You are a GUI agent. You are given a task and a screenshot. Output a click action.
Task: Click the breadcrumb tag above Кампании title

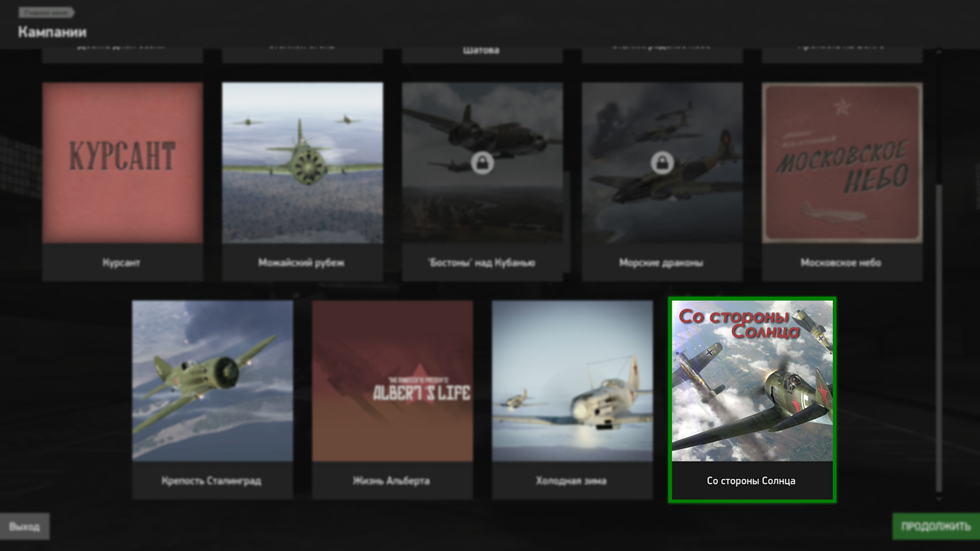[x=46, y=12]
